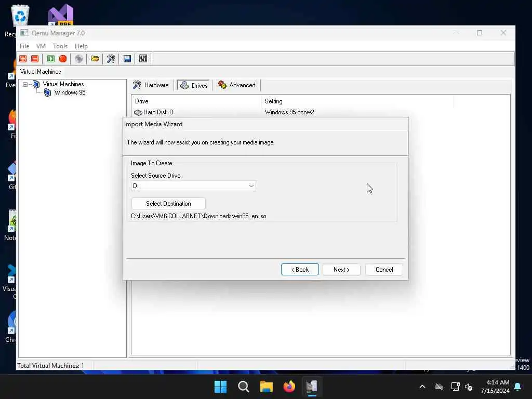Open the Help menu

pos(81,46)
